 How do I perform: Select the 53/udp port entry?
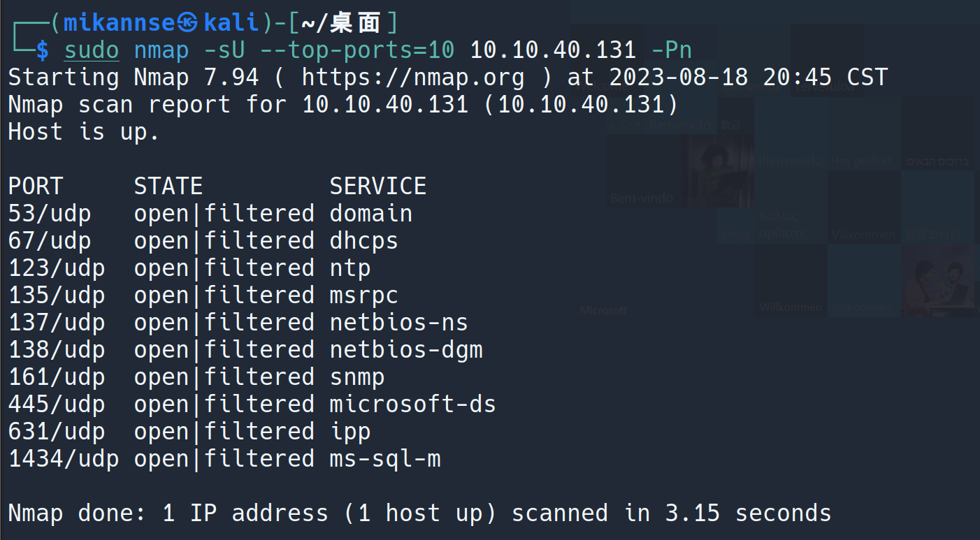tap(49, 213)
